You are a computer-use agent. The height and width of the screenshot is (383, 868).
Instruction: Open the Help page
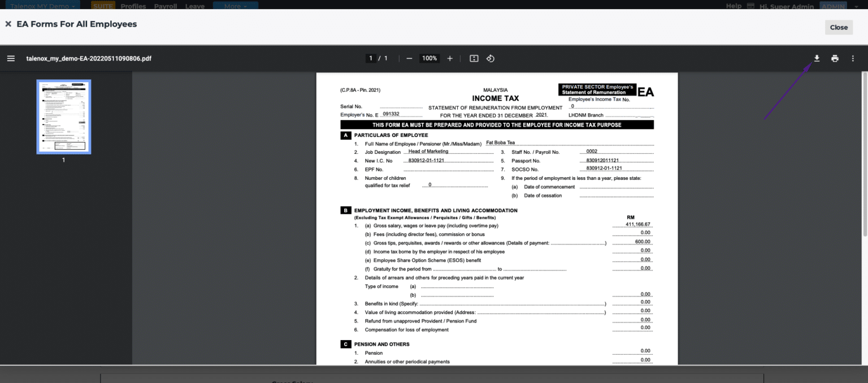[x=733, y=6]
